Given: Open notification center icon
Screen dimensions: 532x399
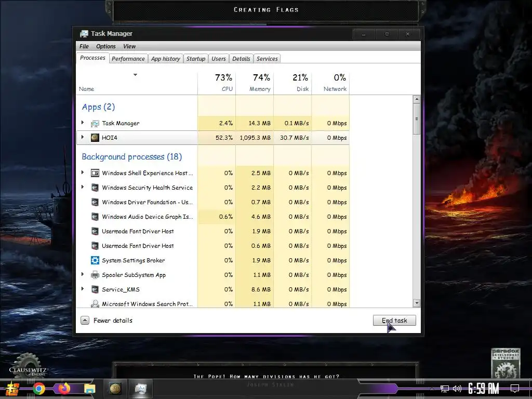Looking at the screenshot, I should click(x=515, y=388).
